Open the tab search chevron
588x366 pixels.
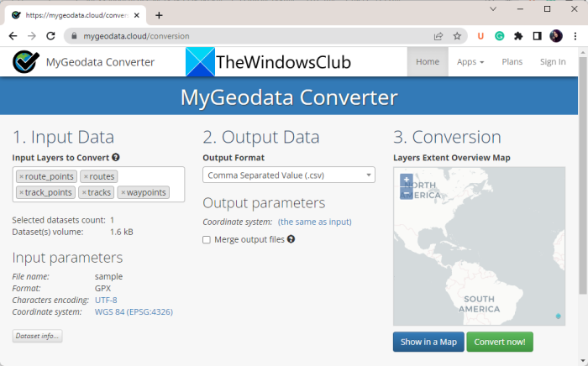point(493,9)
